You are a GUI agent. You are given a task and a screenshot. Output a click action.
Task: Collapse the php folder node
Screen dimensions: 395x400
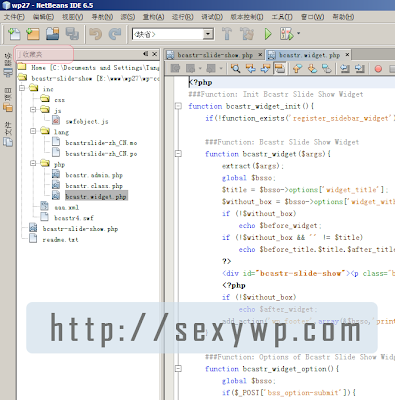(33, 163)
